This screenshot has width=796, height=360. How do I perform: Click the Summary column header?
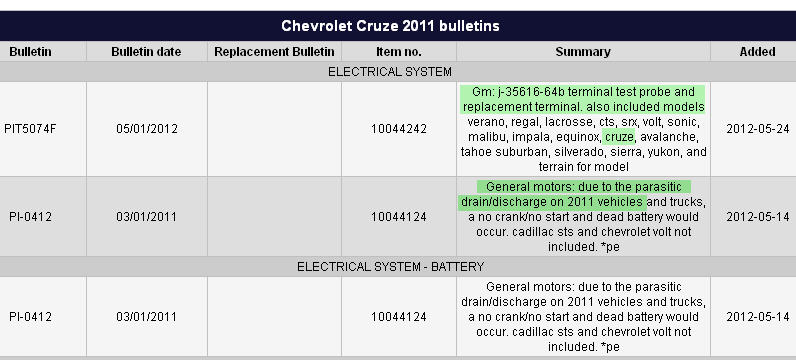click(583, 52)
